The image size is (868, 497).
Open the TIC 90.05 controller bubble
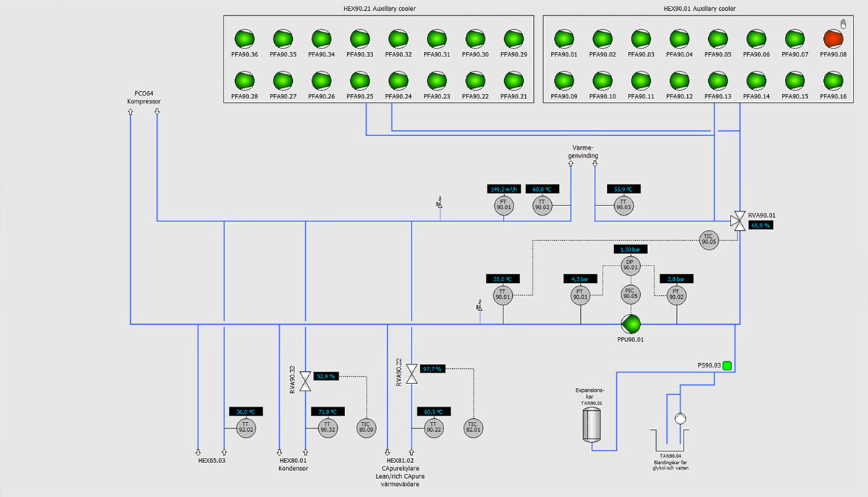click(x=708, y=239)
